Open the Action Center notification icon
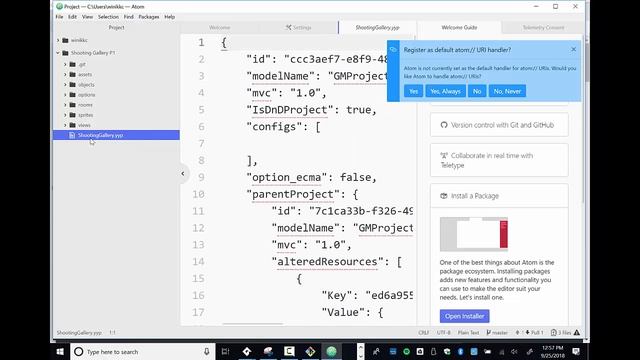The width and height of the screenshot is (640, 360). click(x=576, y=351)
